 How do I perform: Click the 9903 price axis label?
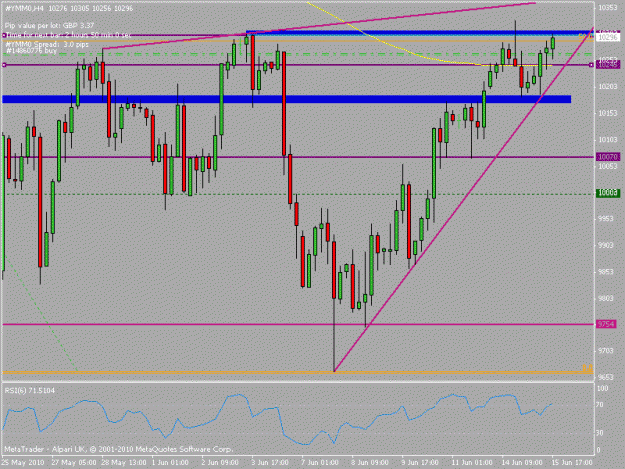click(608, 245)
